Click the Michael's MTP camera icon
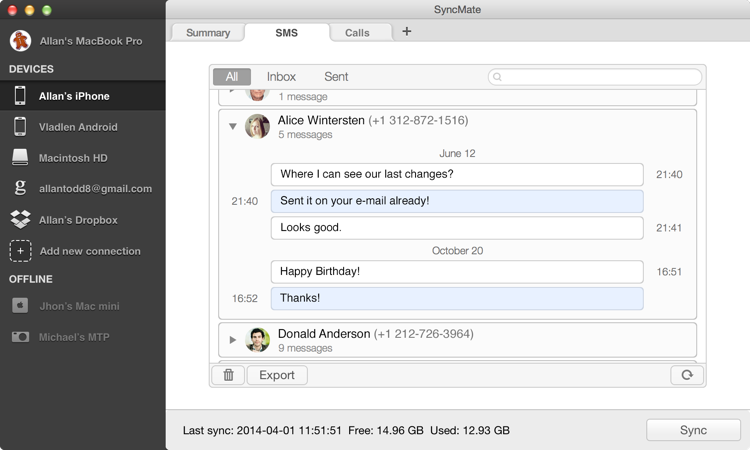 pyautogui.click(x=20, y=337)
